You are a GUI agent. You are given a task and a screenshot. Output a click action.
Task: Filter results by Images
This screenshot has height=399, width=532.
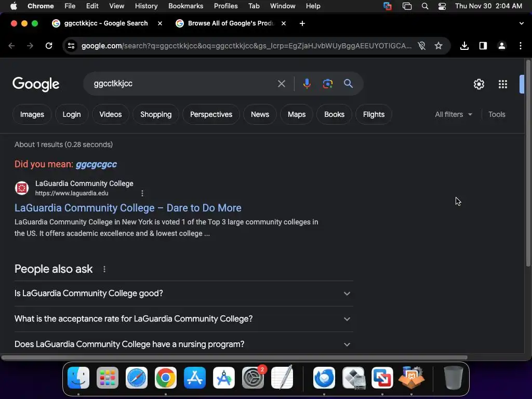click(x=32, y=114)
